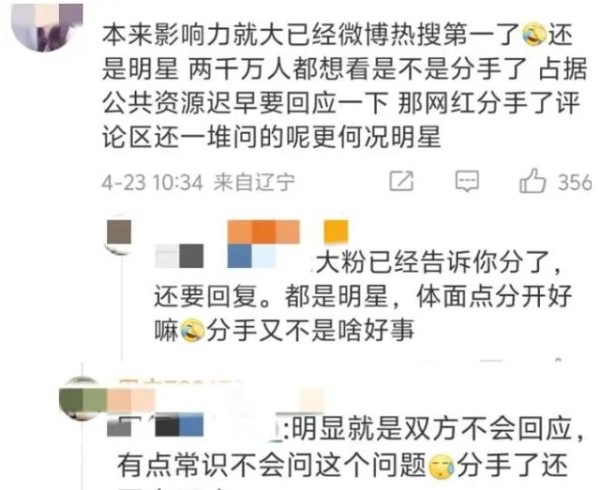Tap the share/repost icon under first comment
Image resolution: width=600 pixels, height=490 pixels.
coord(401,181)
